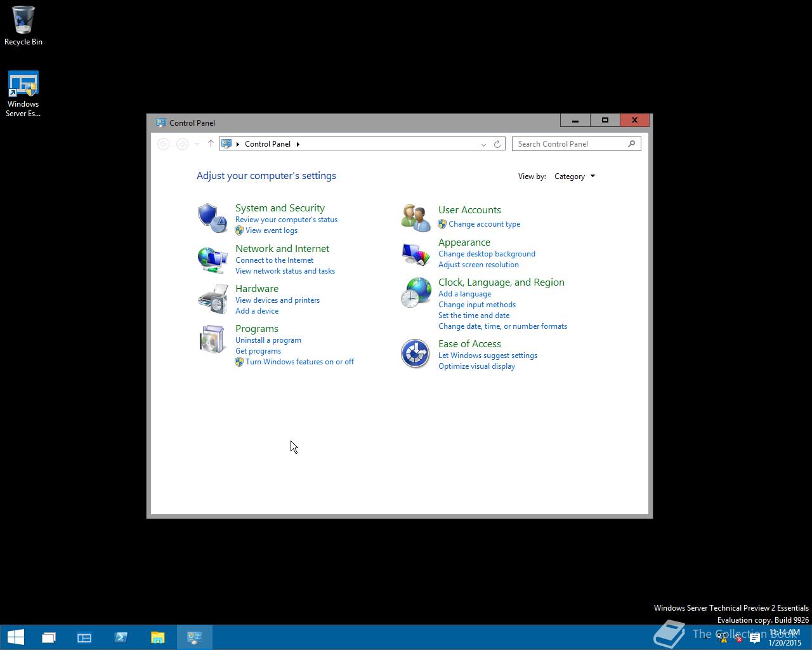
Task: Click Set the time and date
Action: pyautogui.click(x=474, y=315)
